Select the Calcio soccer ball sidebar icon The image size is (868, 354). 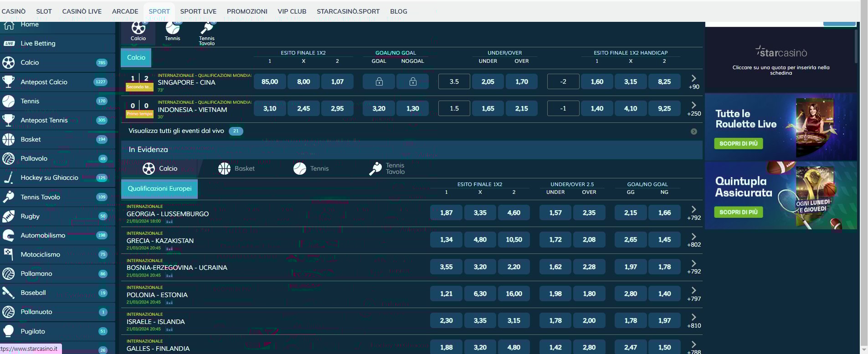pos(9,63)
